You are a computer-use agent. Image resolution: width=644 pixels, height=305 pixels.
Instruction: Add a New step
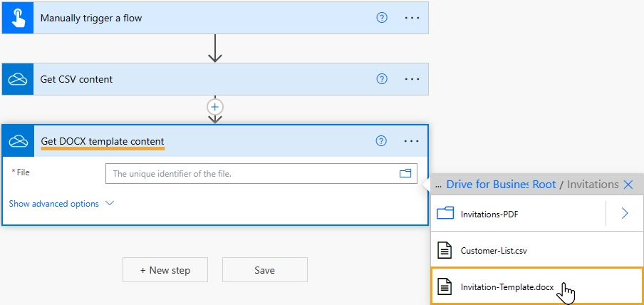click(x=165, y=270)
